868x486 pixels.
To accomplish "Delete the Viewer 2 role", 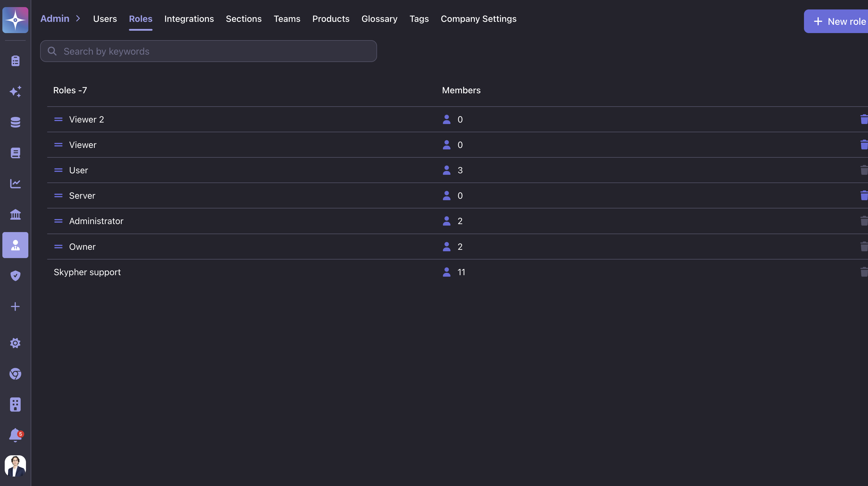I will click(x=864, y=119).
